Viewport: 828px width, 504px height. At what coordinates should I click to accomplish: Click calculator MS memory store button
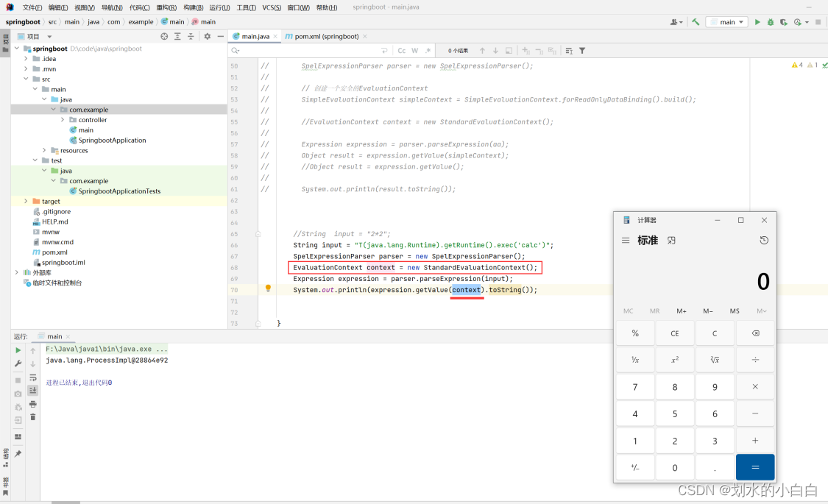[x=734, y=310]
